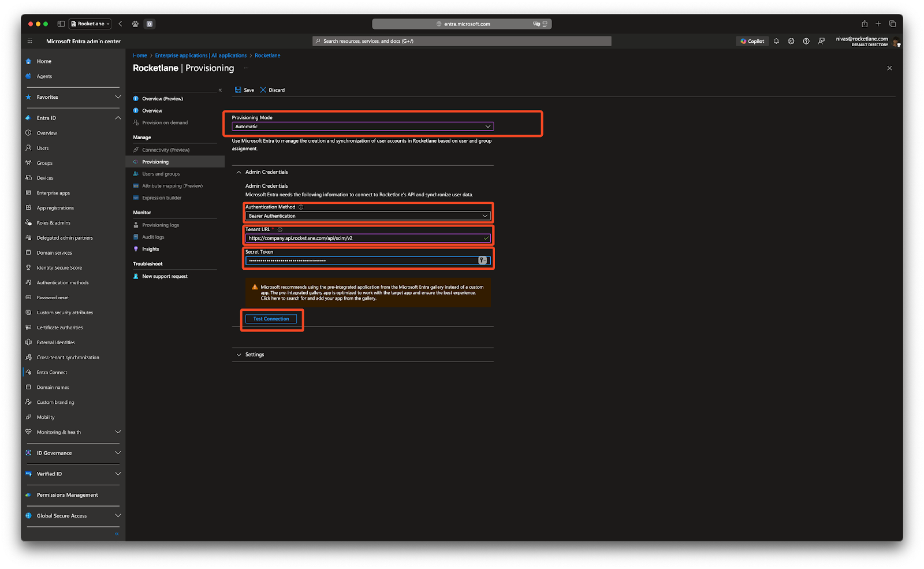This screenshot has width=924, height=569.
Task: Open Users and groups menu item
Action: point(161,174)
